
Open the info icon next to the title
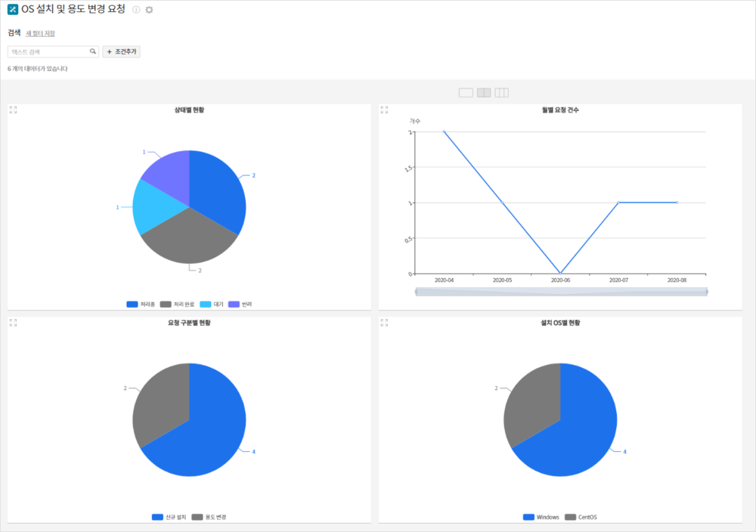coord(136,10)
